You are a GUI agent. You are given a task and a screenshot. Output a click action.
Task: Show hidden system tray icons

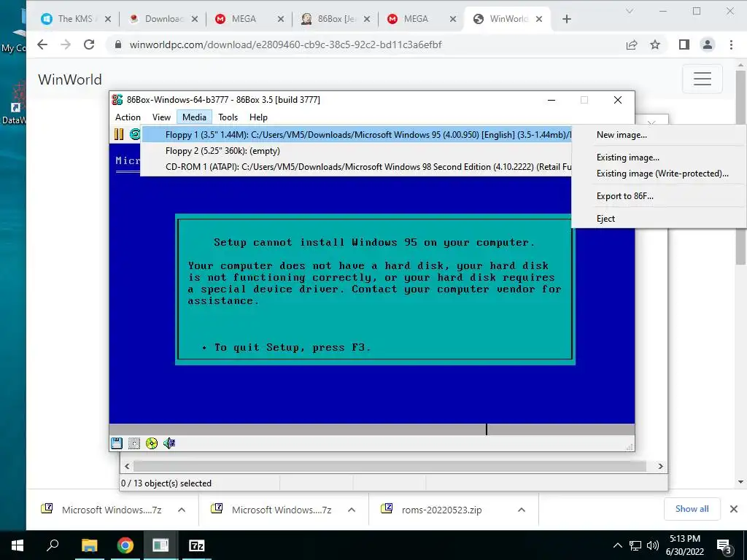(x=617, y=545)
